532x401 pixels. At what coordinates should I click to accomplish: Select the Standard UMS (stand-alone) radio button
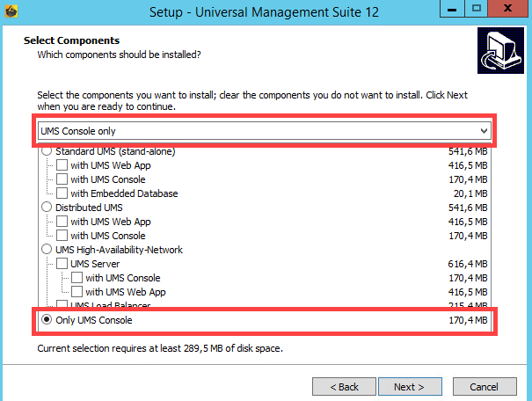[x=47, y=152]
